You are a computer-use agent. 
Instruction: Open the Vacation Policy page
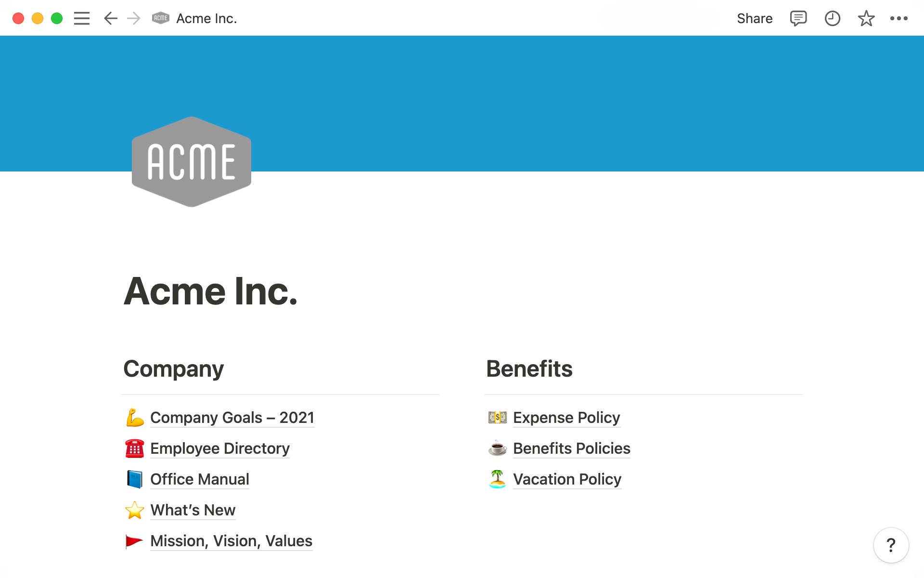click(x=566, y=479)
